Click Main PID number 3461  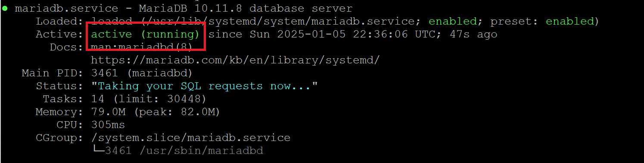pos(105,73)
